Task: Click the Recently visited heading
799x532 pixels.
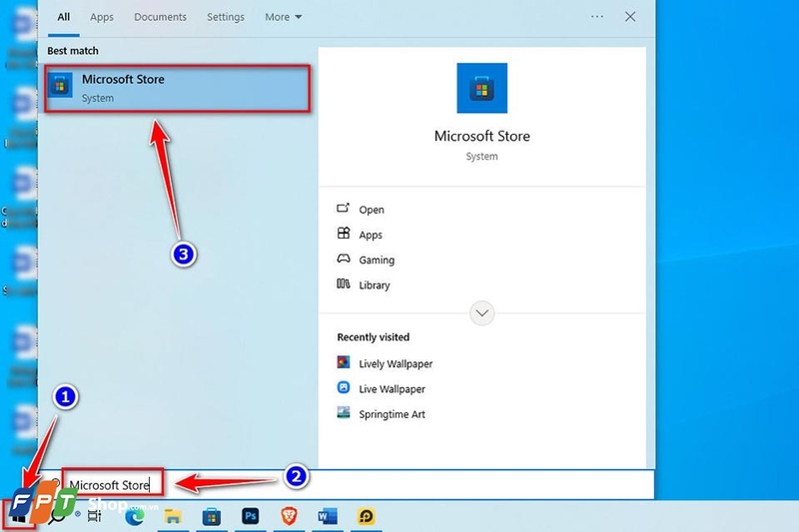Action: tap(373, 337)
